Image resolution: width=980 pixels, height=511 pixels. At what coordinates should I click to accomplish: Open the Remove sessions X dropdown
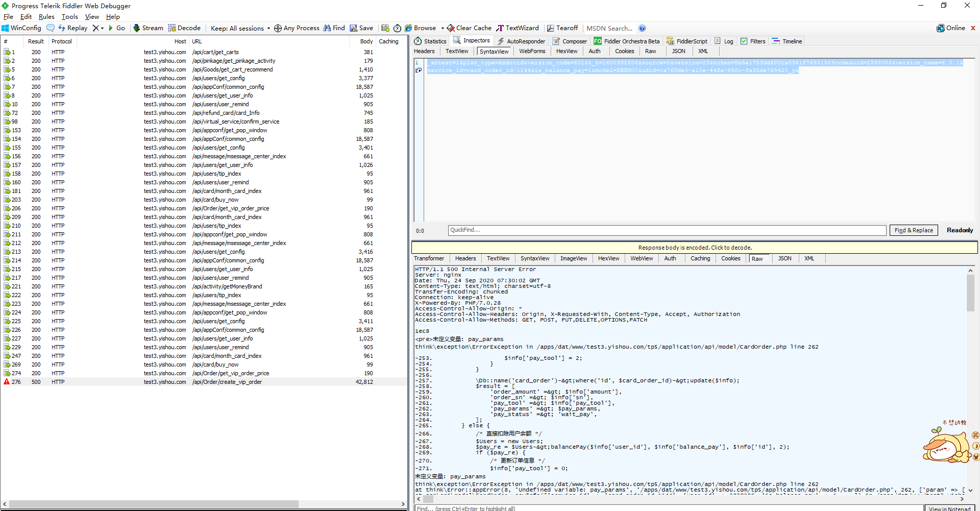point(98,28)
